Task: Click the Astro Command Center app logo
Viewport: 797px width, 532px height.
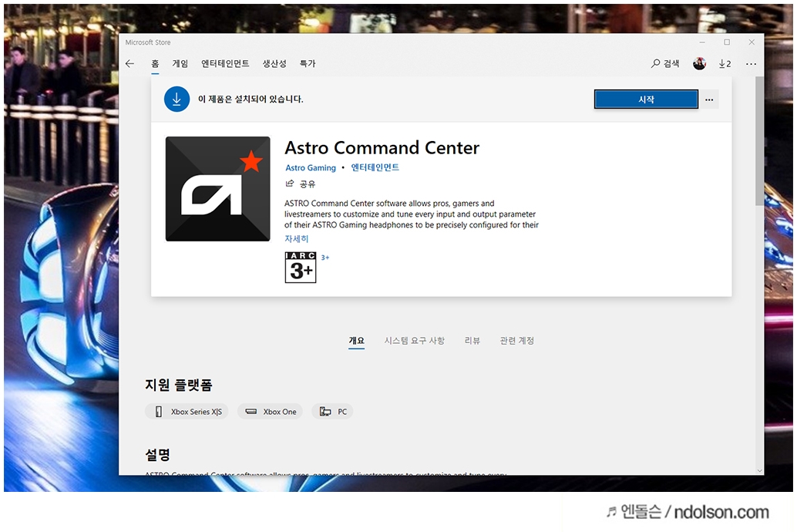Action: [x=217, y=189]
